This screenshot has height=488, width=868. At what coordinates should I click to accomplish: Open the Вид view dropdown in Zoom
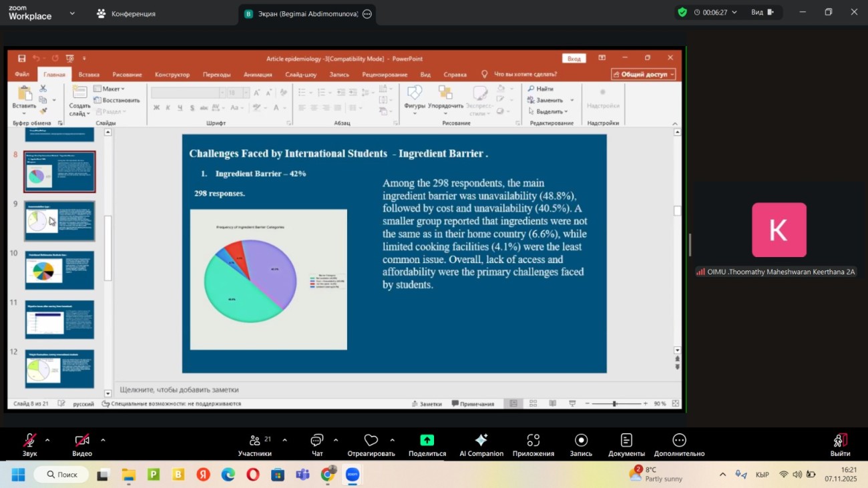[x=762, y=12]
